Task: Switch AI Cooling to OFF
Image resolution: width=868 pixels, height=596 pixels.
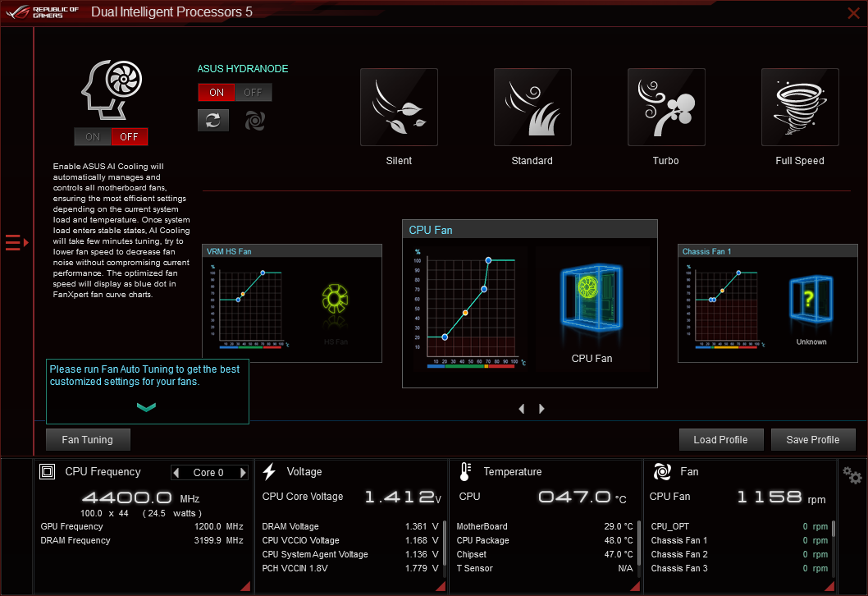Action: pyautogui.click(x=130, y=137)
